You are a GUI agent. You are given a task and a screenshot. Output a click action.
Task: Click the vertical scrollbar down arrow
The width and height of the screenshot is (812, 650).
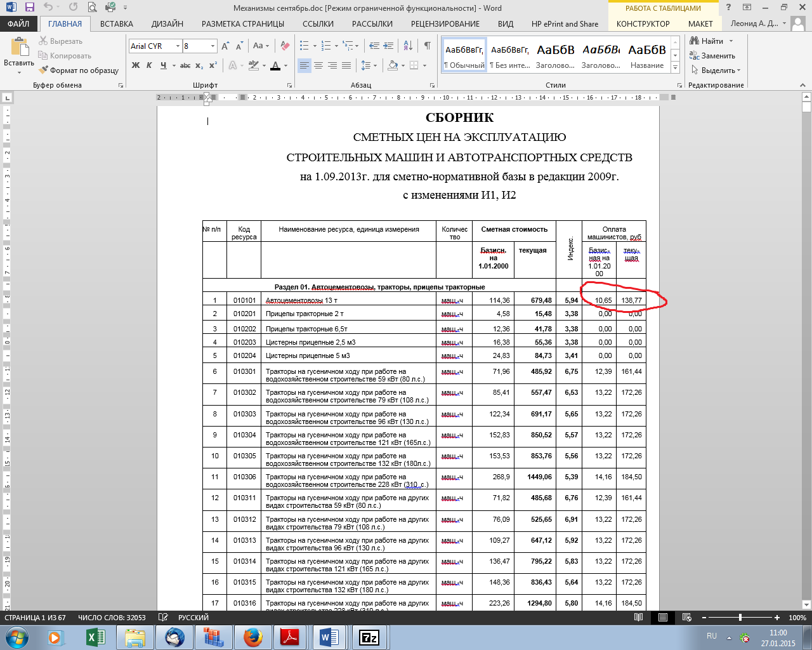pyautogui.click(x=806, y=604)
